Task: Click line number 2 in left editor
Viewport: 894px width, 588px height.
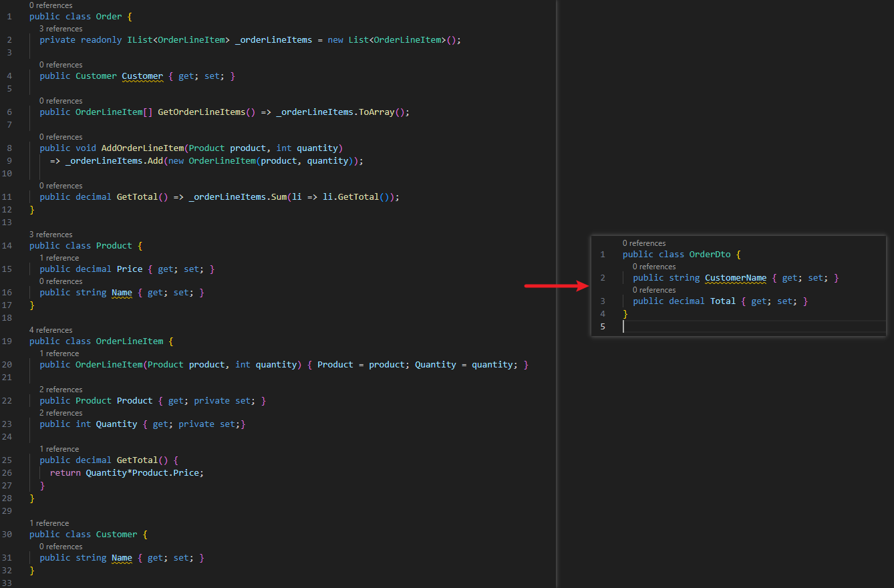Action: click(9, 40)
